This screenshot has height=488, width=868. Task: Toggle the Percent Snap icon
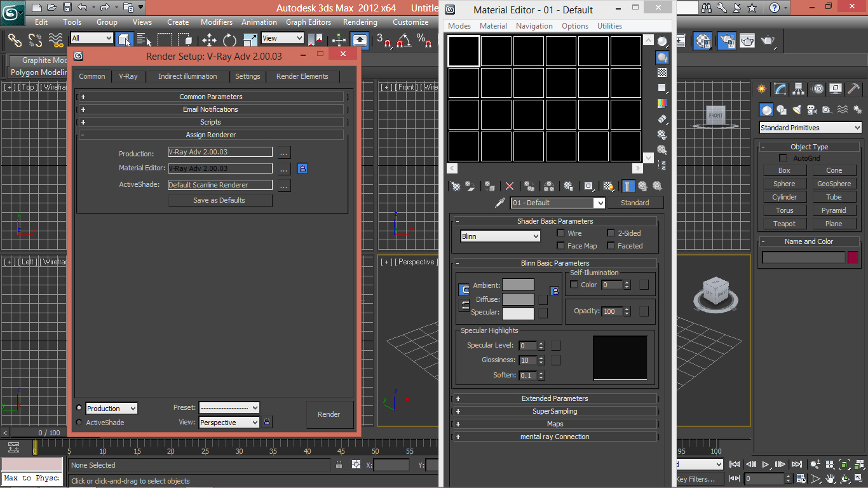[x=424, y=40]
